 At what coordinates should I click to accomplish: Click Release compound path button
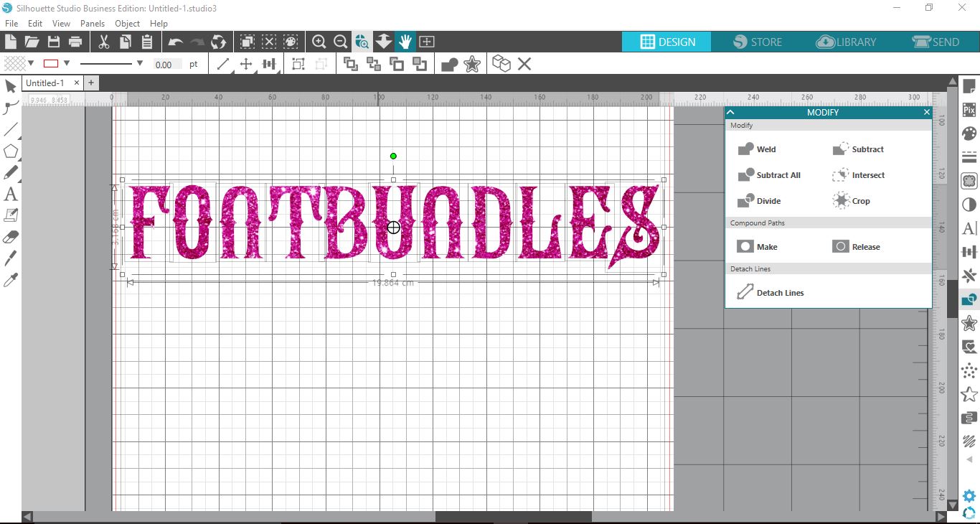click(856, 247)
